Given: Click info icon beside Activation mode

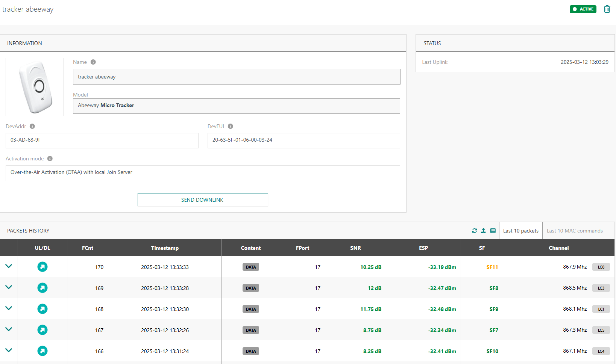Looking at the screenshot, I should pos(50,159).
